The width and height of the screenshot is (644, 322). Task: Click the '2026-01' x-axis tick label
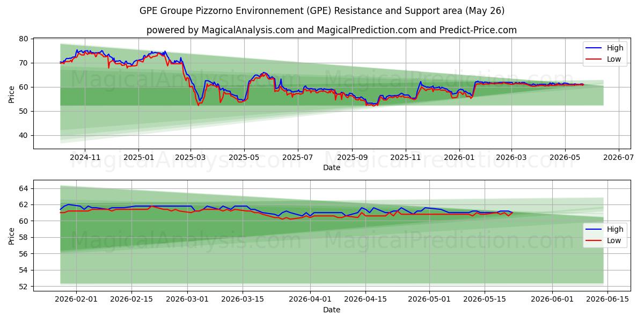(x=459, y=158)
